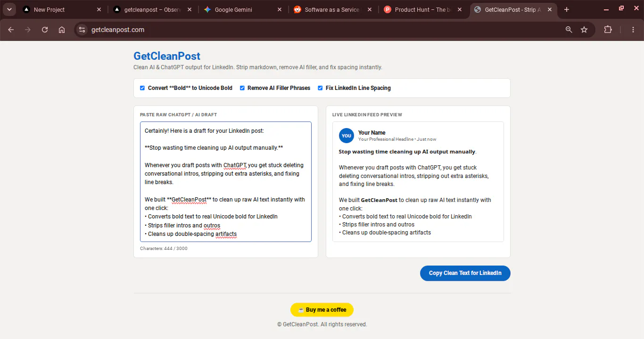Screen dimensions: 644x339
Task: Toggle Convert **Bold** to Unicode Bold checkbox
Action: coord(142,88)
